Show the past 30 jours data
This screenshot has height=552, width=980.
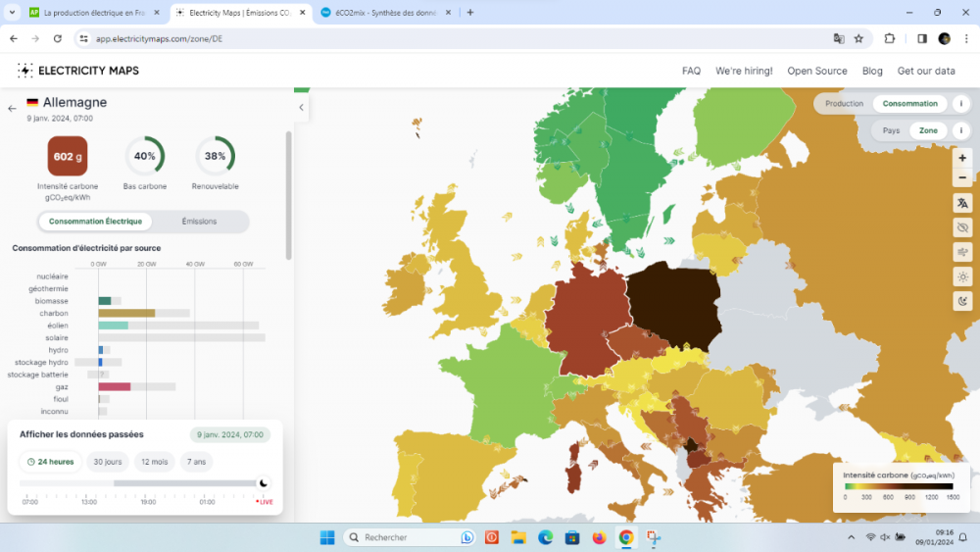point(108,462)
